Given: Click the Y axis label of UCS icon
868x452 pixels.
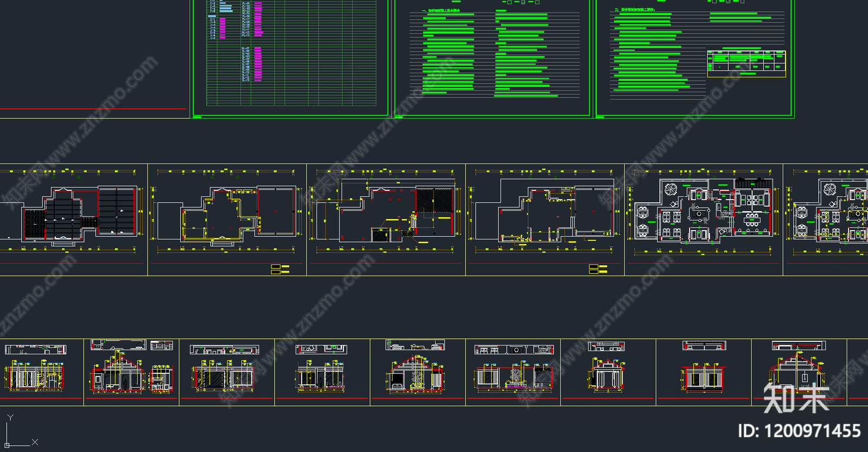Looking at the screenshot, I should (10, 417).
